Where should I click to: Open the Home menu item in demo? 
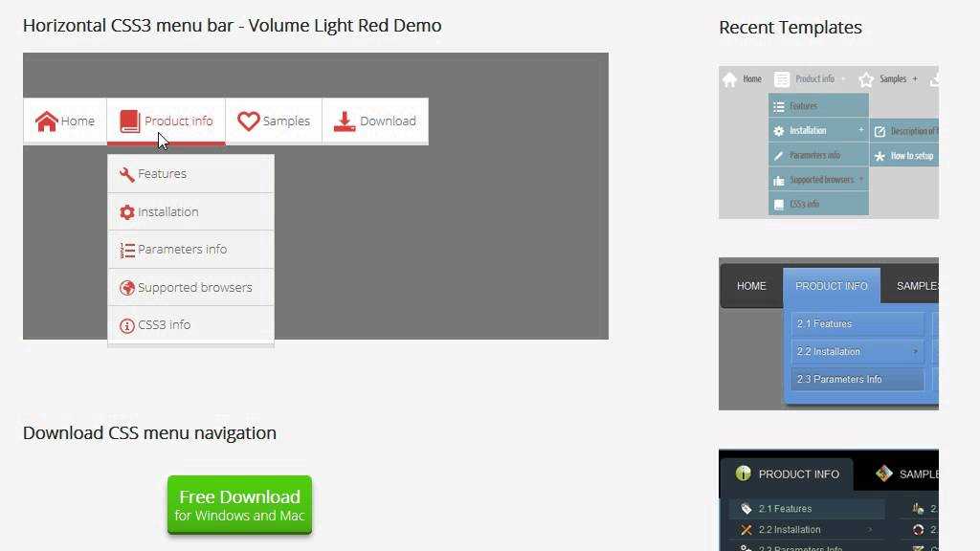pos(65,121)
